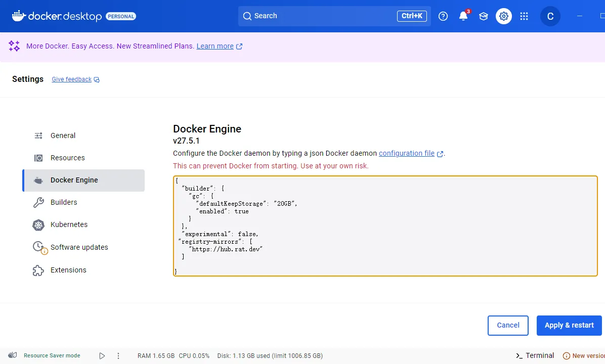The width and height of the screenshot is (605, 364).
Task: Open the help question mark icon
Action: pos(443,16)
